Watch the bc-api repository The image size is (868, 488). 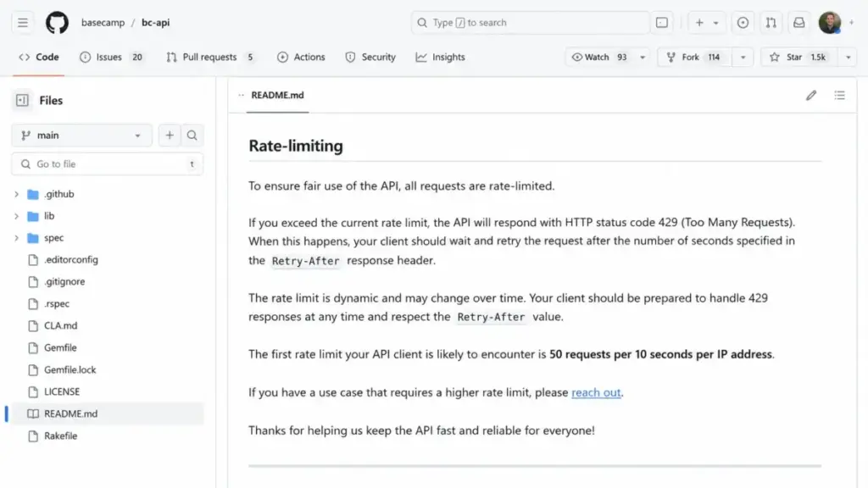click(599, 57)
